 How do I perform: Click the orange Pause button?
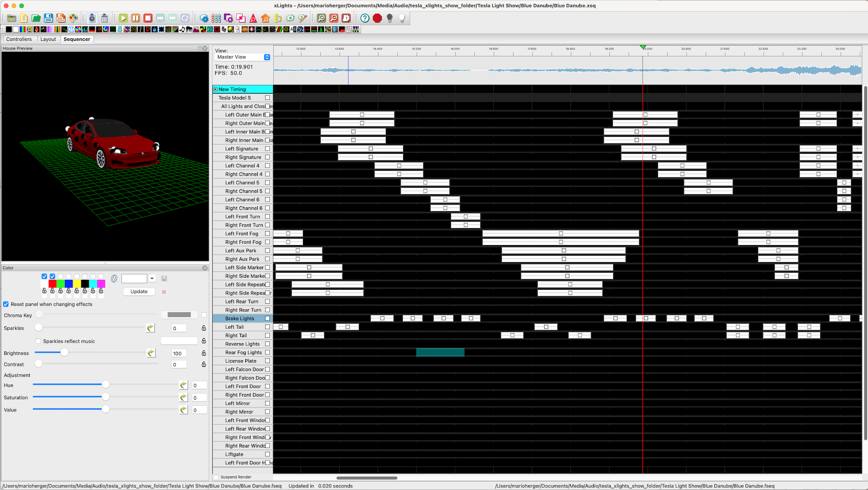tap(135, 18)
